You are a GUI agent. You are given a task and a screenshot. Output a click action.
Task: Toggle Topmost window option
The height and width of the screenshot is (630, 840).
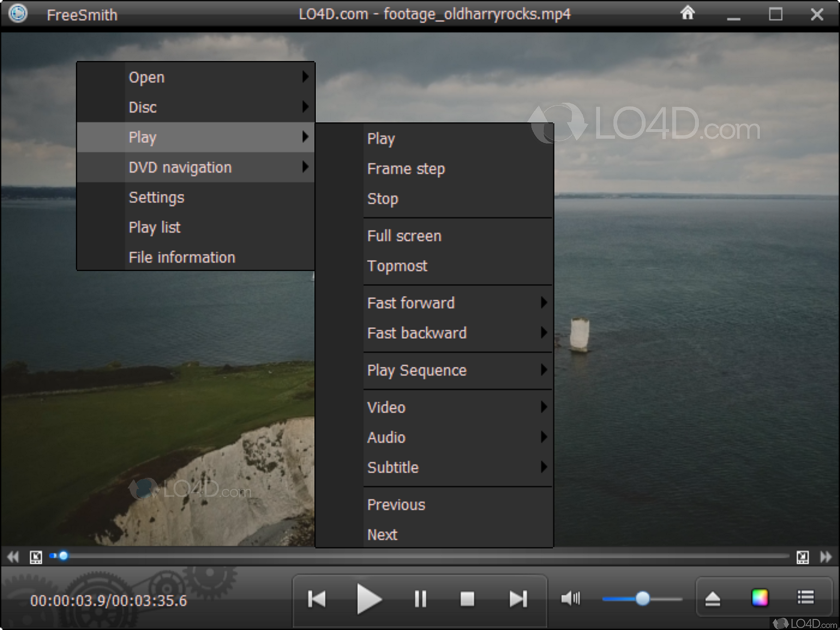[x=397, y=266]
